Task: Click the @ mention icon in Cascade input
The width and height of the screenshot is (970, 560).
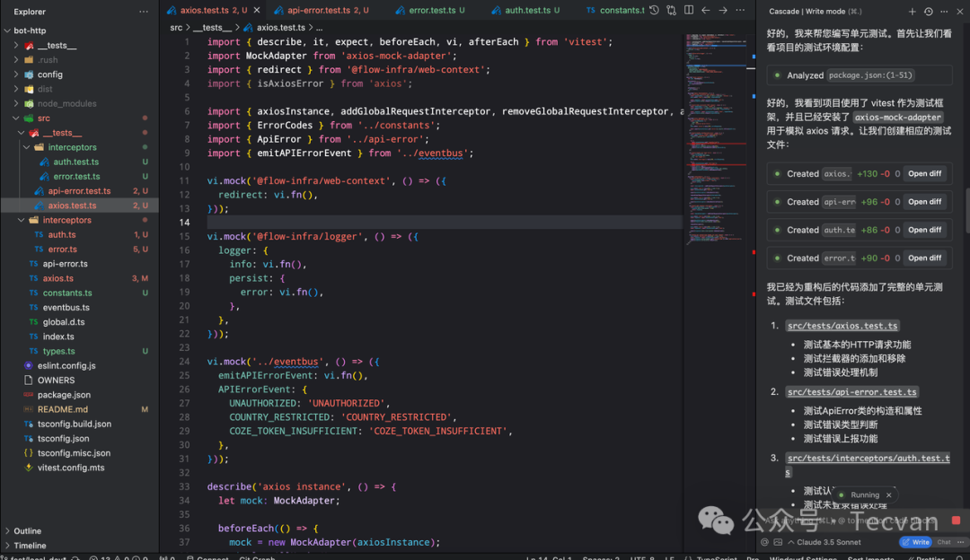Action: 764,542
